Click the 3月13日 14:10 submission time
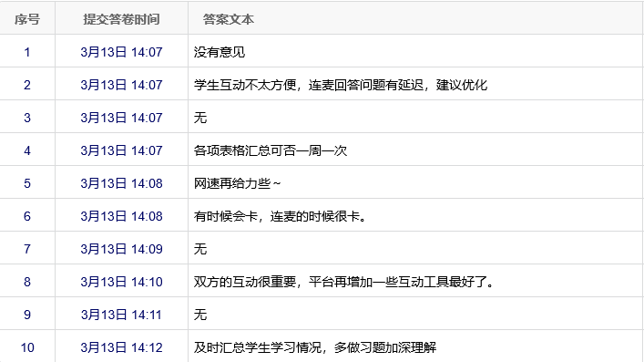This screenshot has height=362, width=644. pyautogui.click(x=121, y=282)
